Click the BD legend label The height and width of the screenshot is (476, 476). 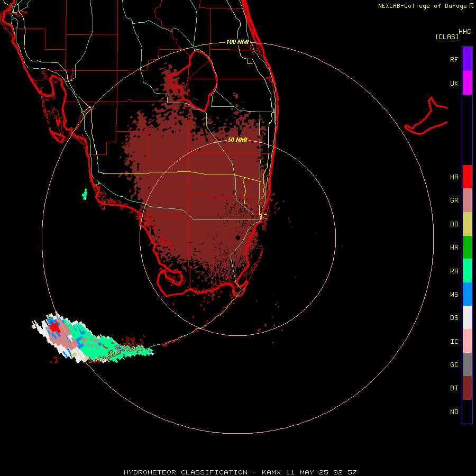click(x=454, y=224)
